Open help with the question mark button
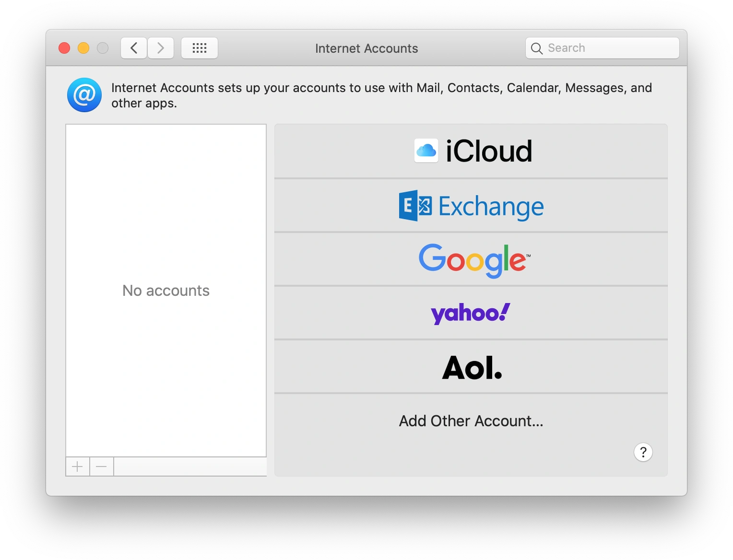This screenshot has width=733, height=560. point(643,452)
